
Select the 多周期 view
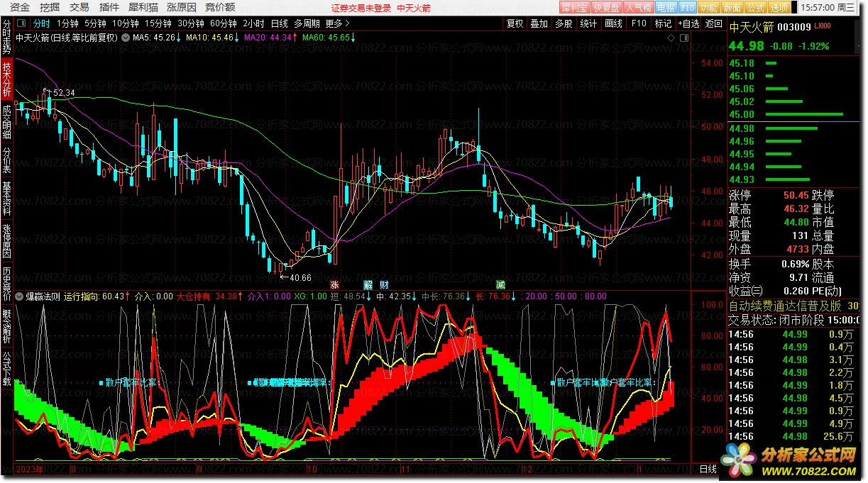(307, 23)
